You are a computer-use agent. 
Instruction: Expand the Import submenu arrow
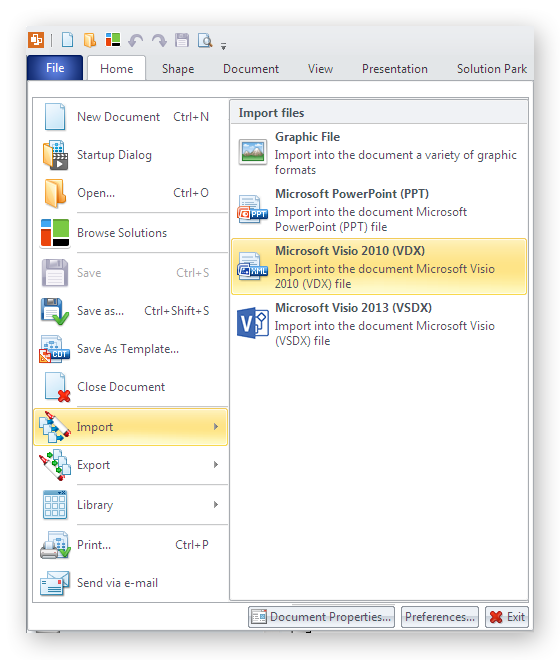coord(216,427)
